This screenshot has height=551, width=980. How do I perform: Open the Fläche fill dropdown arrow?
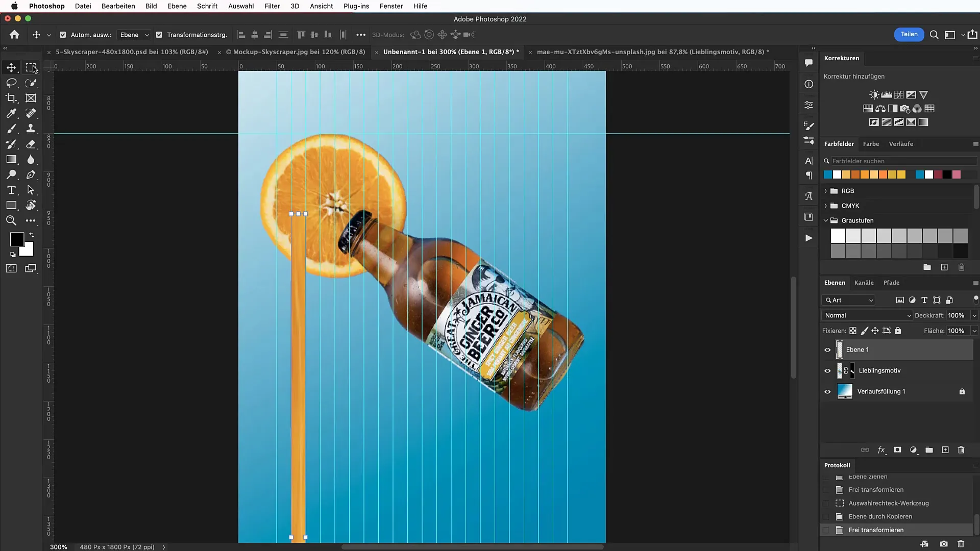pyautogui.click(x=974, y=331)
